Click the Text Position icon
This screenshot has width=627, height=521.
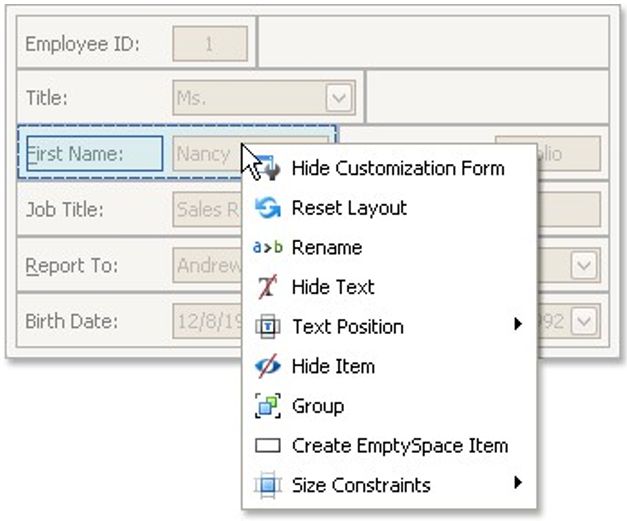pyautogui.click(x=267, y=327)
